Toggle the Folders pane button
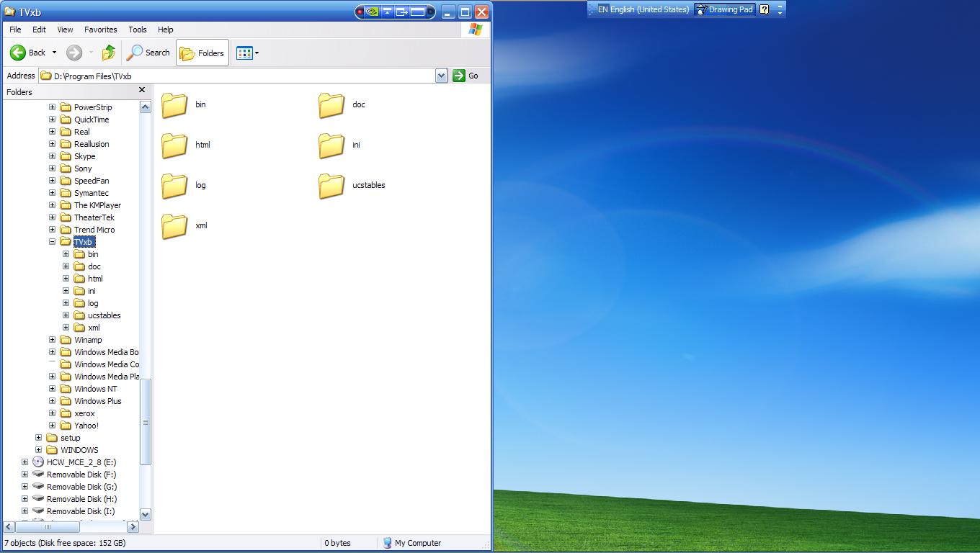 pyautogui.click(x=202, y=53)
